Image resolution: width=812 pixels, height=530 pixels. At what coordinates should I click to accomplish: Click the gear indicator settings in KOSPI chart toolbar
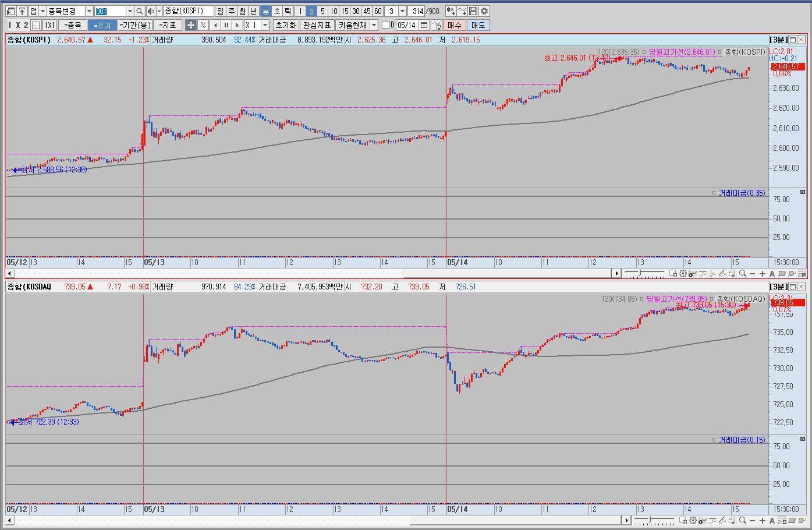pos(683,273)
